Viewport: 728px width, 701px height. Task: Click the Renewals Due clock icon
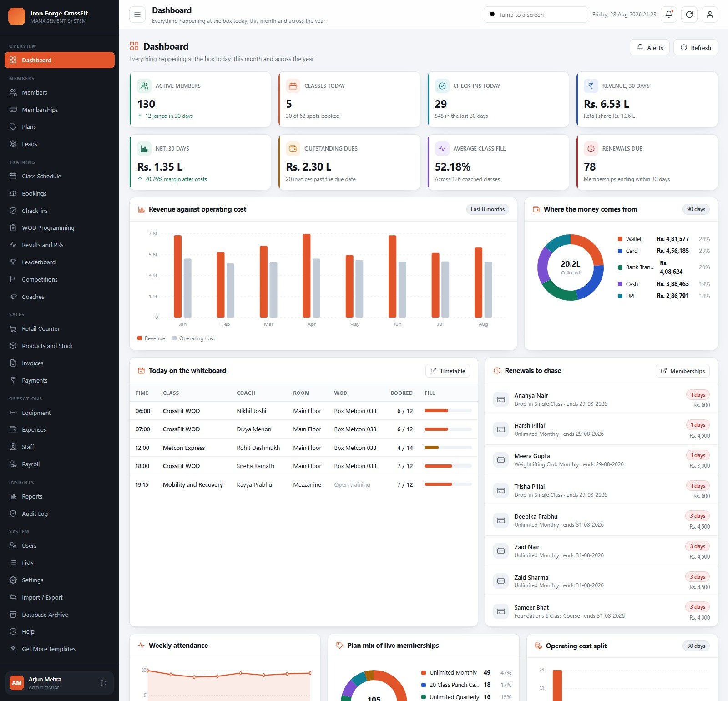591,149
